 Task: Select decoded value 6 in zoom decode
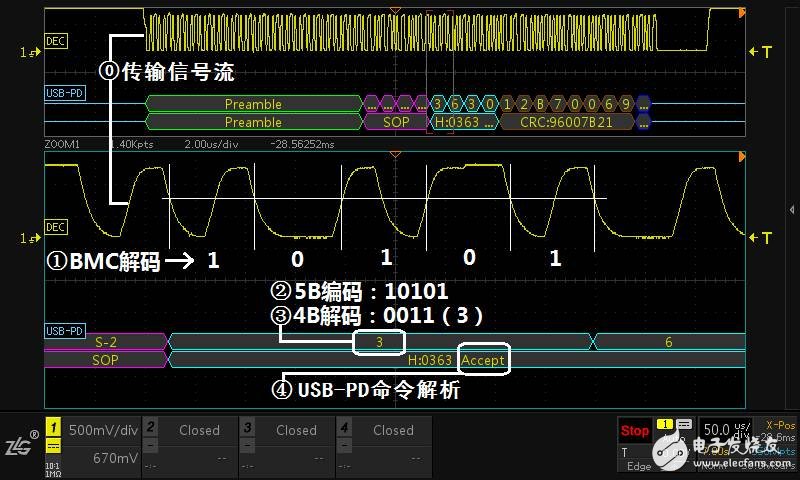668,342
